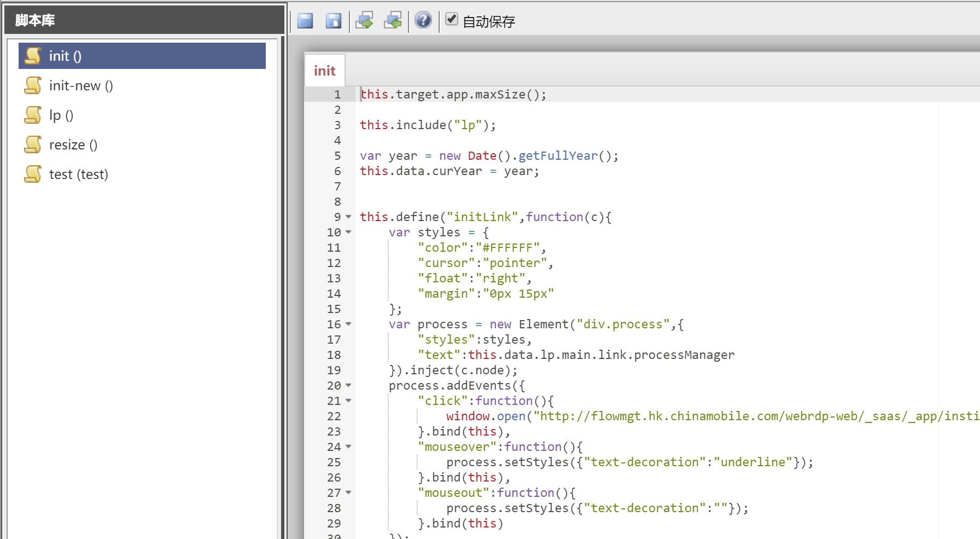Collapse the code fold at line 9
Viewport: 980px width, 539px height.
[x=348, y=217]
